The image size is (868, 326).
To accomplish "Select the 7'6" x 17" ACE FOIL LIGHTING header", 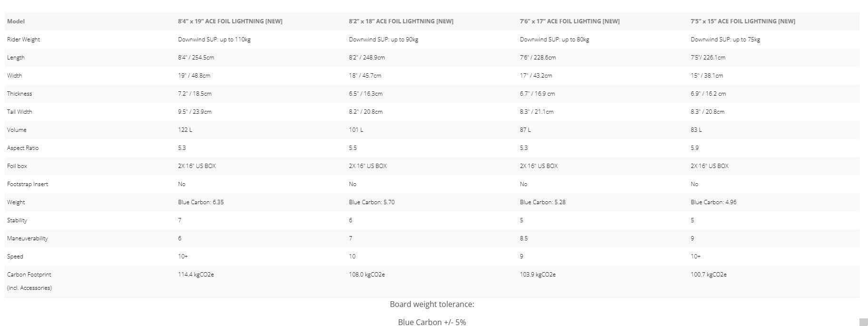I will coord(569,21).
